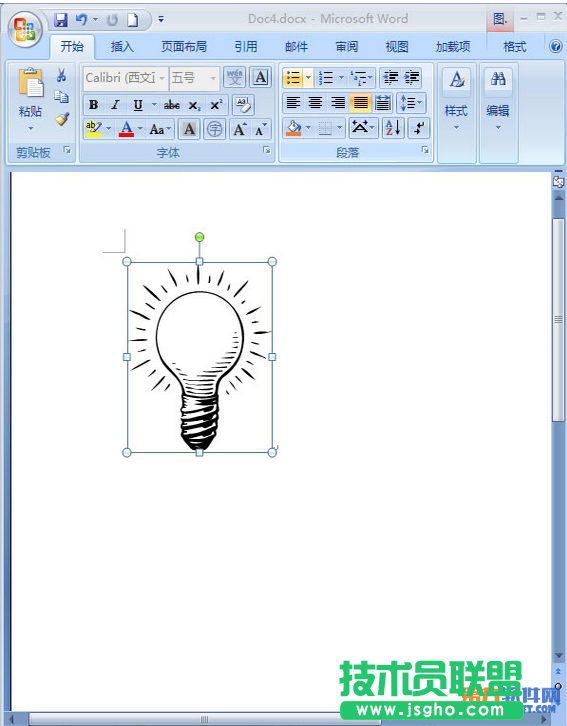
Task: Toggle distributed alignment
Action: tap(382, 102)
